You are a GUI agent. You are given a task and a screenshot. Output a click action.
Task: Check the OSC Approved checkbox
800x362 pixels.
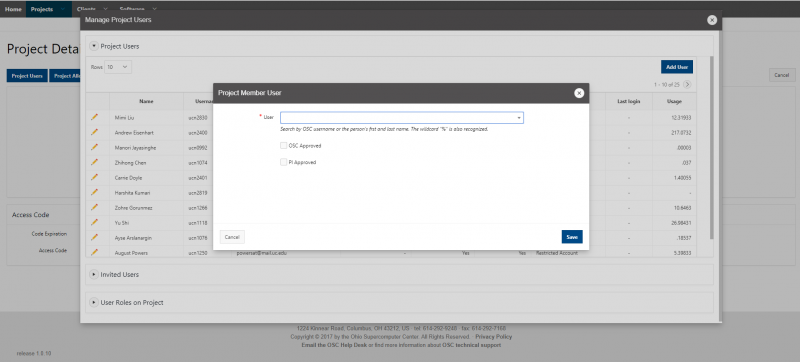pyautogui.click(x=283, y=145)
